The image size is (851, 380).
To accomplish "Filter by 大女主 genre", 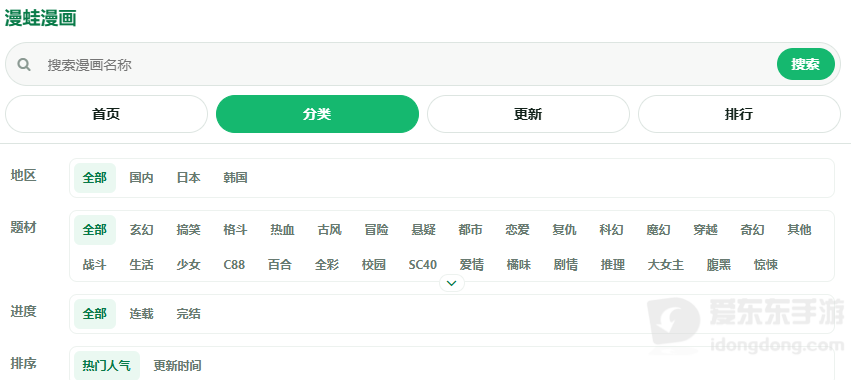I will [x=666, y=264].
